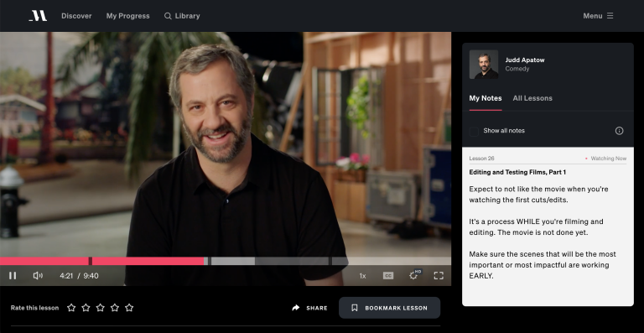This screenshot has height=333, width=644.
Task: Bookmark this lesson
Action: pyautogui.click(x=389, y=308)
